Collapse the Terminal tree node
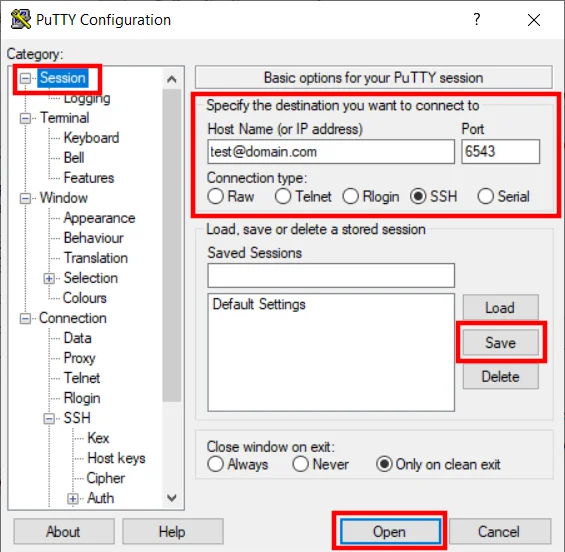565x552 pixels. pos(25,118)
